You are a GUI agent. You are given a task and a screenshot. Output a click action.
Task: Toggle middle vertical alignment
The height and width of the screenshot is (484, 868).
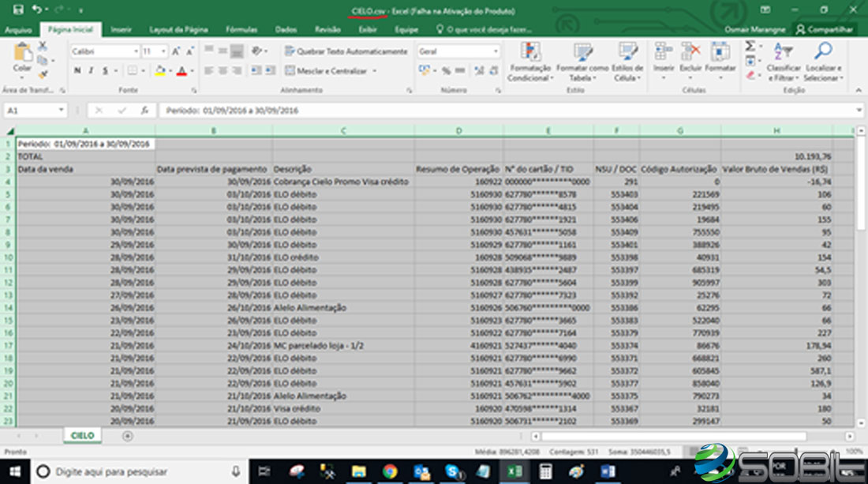tap(223, 51)
